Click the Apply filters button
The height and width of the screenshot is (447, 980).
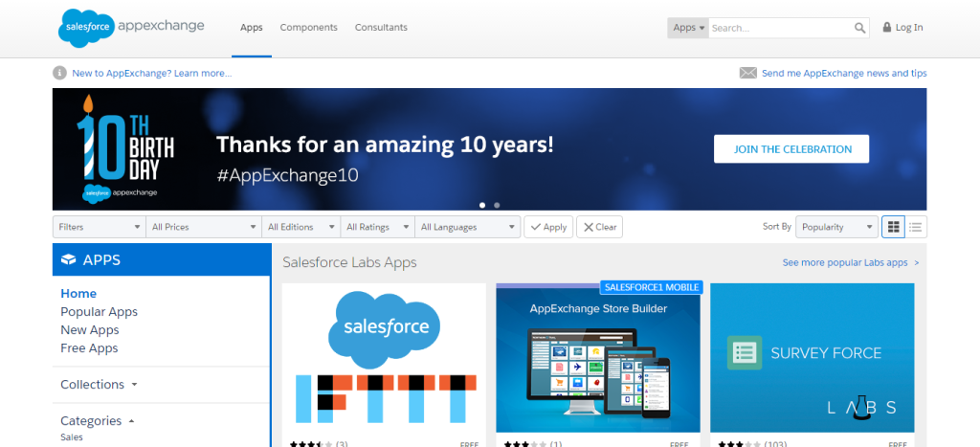(548, 227)
